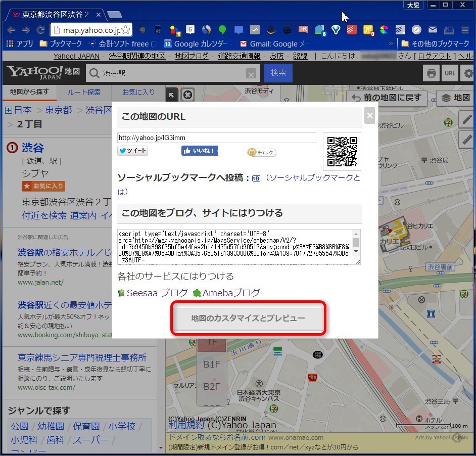Open the 会計ソフト freee bookmark
Image resolution: width=476 pixels, height=456 pixels.
pyautogui.click(x=122, y=44)
